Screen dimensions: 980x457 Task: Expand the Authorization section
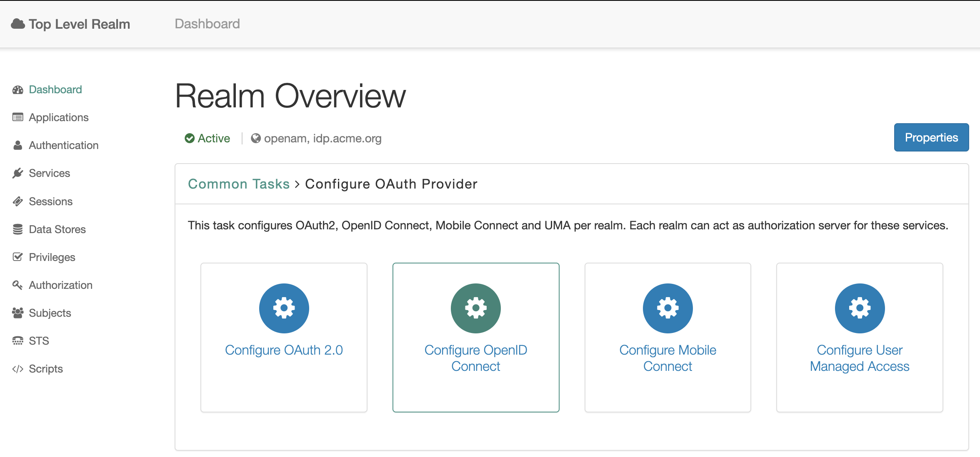(x=61, y=285)
